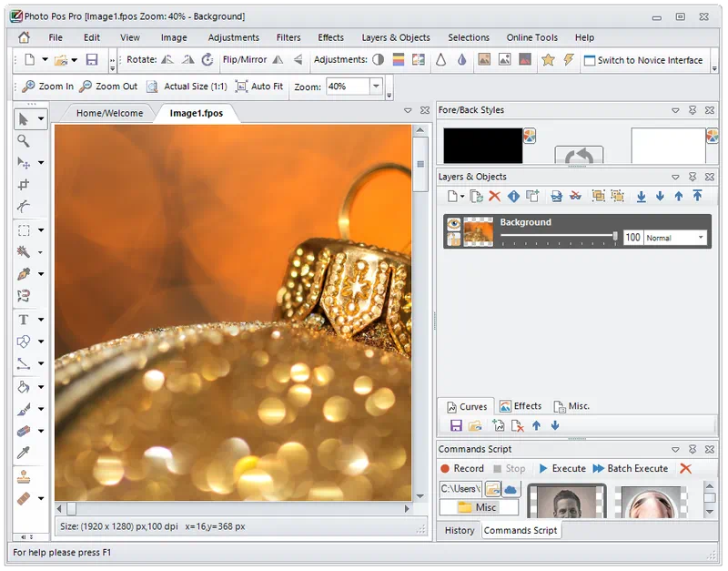Image resolution: width=728 pixels, height=571 pixels.
Task: Select the eyedropper color picker tool
Action: [x=24, y=453]
